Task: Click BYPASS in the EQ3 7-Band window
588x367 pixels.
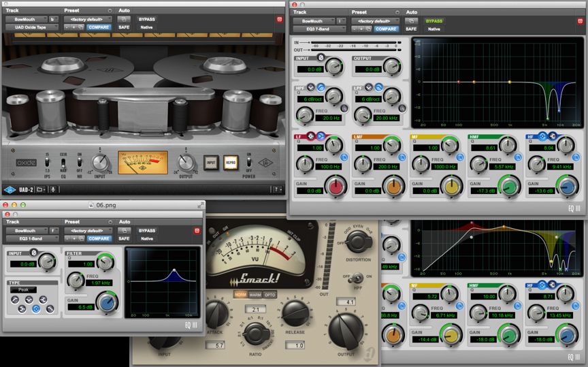Action: [434, 21]
